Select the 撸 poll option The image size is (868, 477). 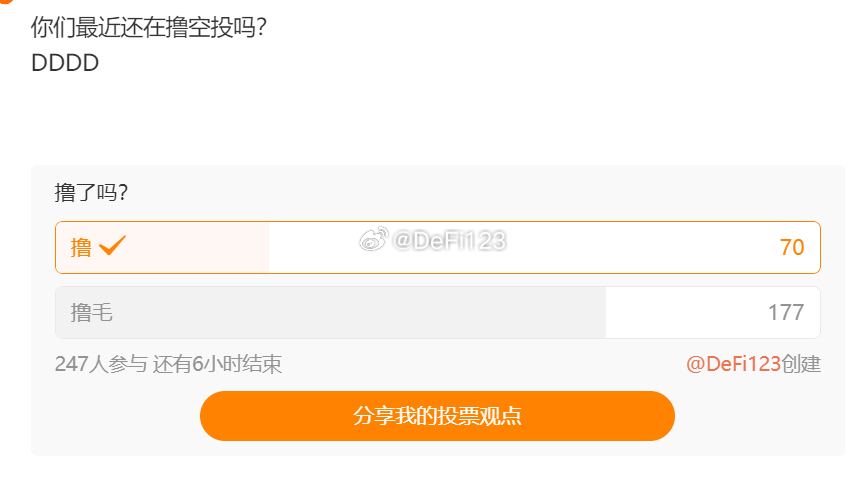(x=437, y=247)
